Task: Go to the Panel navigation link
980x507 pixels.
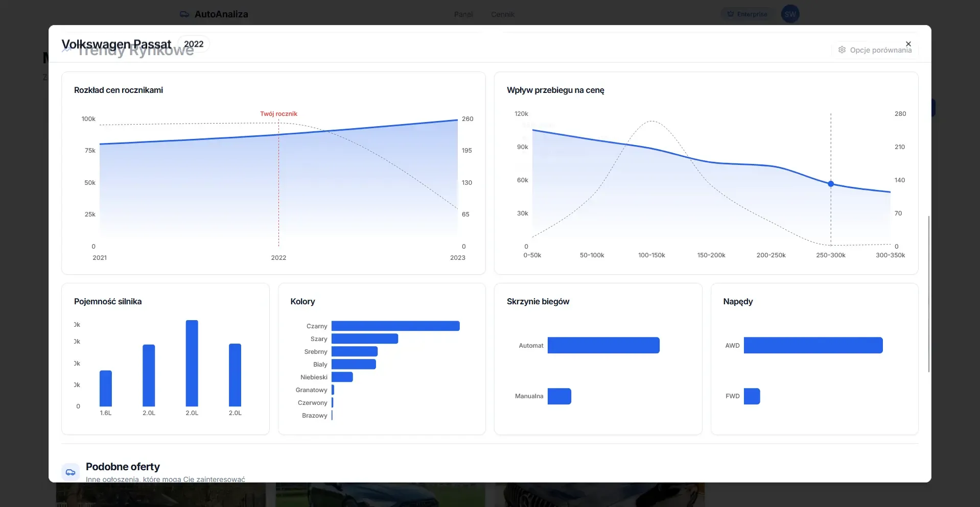Action: [463, 14]
